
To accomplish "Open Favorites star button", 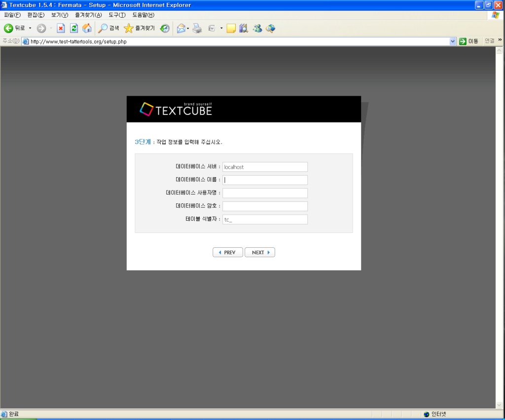I will pos(139,28).
